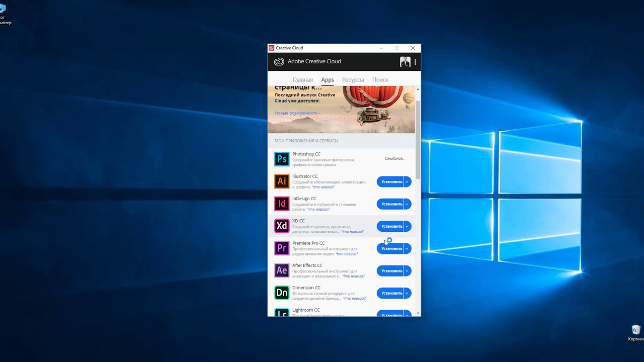Switch to the Apps tab
644x362 pixels.
[x=328, y=80]
